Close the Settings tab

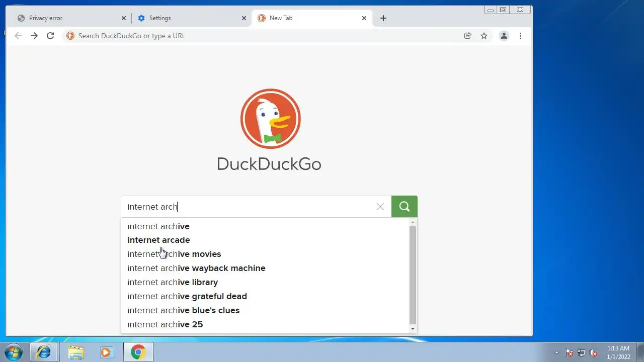(x=244, y=18)
